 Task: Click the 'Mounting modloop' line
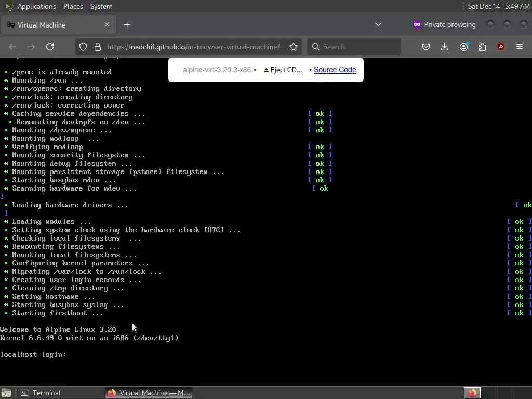point(51,138)
